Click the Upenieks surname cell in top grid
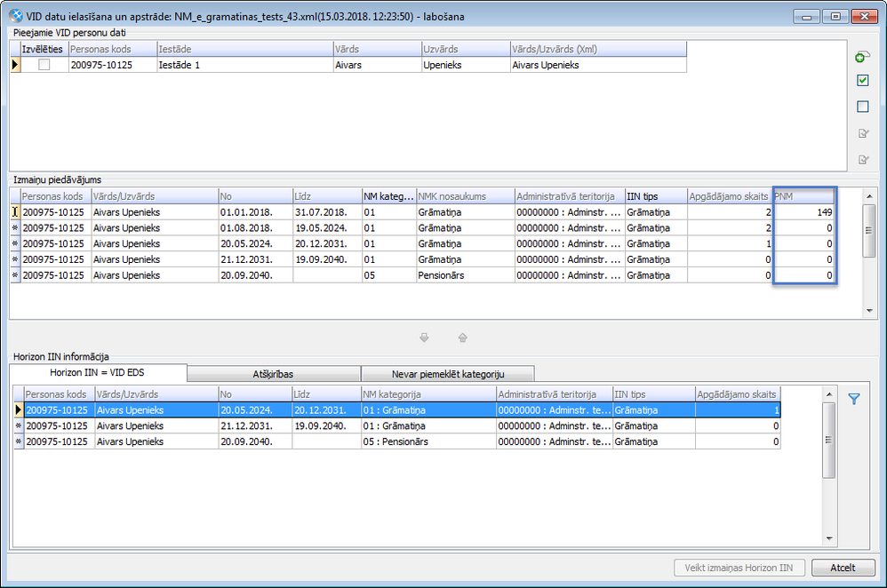Image resolution: width=887 pixels, height=588 pixels. coord(466,65)
